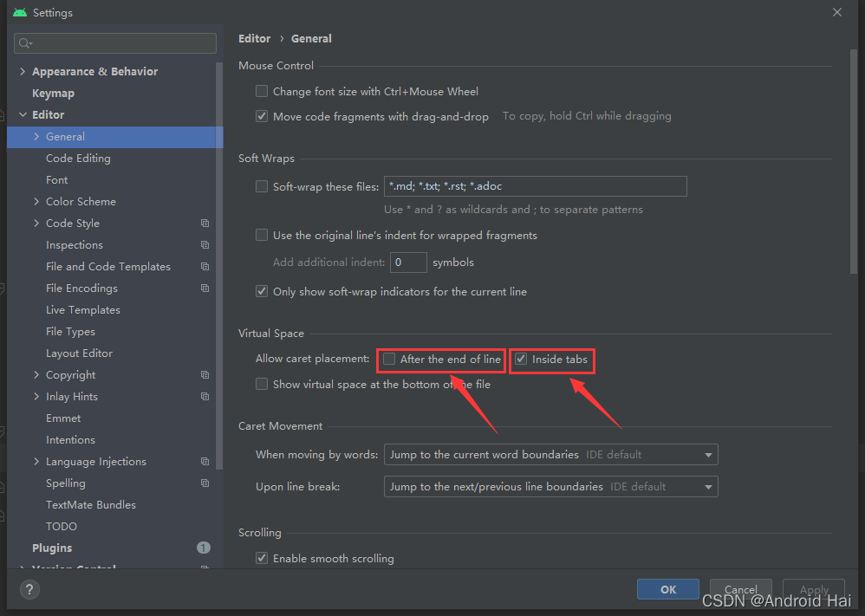Click the project-level icon beside Code Style
Screen dimensions: 865x616
(x=205, y=224)
